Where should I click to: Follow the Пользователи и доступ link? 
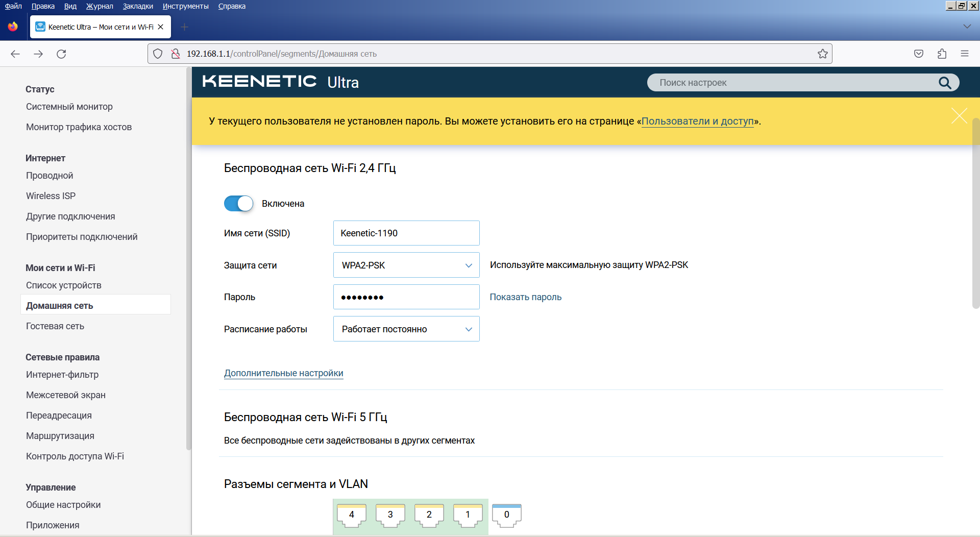[x=697, y=121]
